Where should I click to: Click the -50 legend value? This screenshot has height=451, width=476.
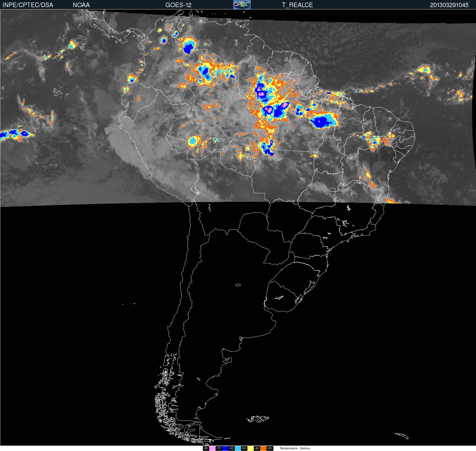[x=244, y=448]
